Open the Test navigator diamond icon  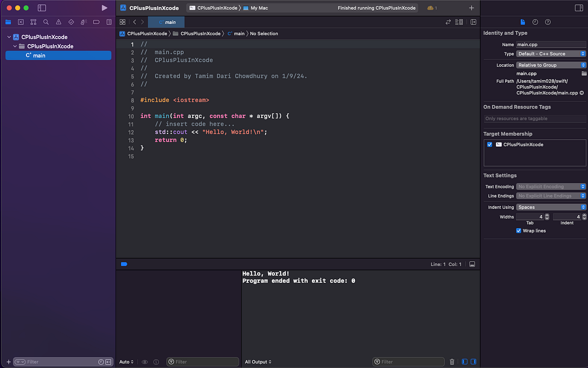pos(72,22)
